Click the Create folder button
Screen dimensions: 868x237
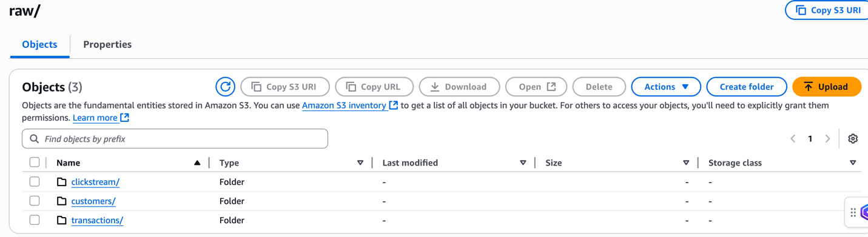746,87
